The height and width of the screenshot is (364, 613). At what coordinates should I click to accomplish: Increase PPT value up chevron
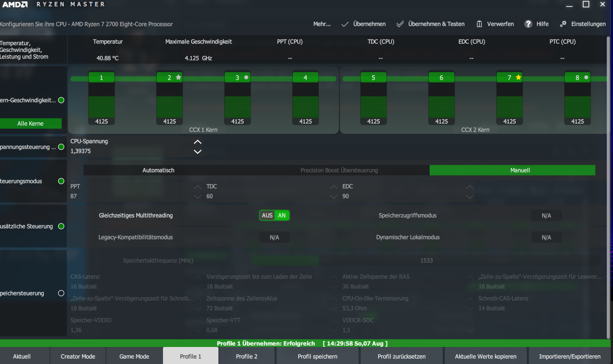coord(198,187)
